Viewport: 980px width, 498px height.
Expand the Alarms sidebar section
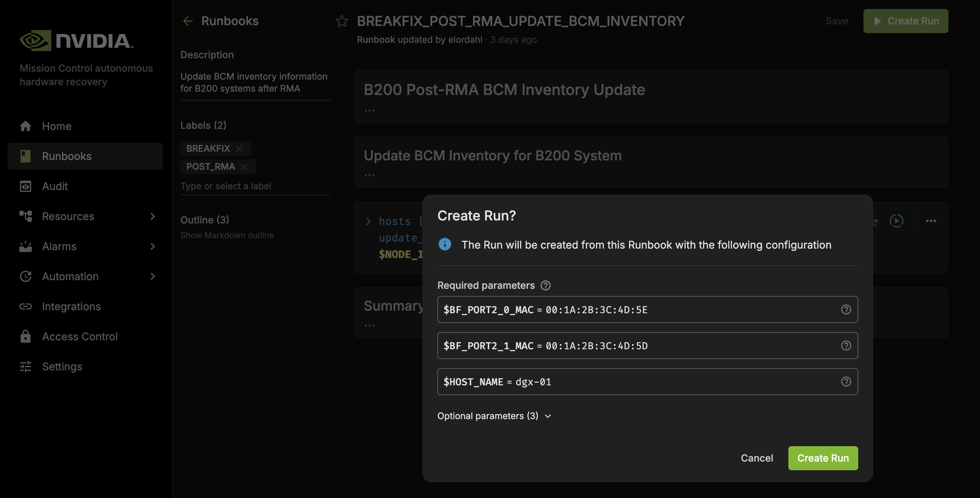[153, 246]
